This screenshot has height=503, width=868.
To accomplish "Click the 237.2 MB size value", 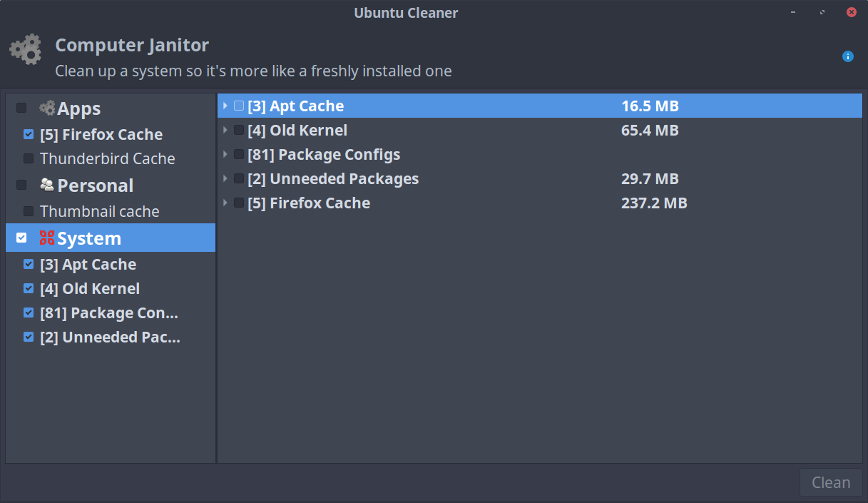I will (654, 203).
